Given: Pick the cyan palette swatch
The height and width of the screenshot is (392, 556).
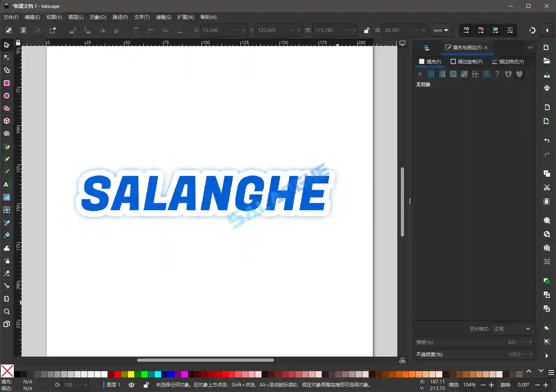Looking at the screenshot, I should pyautogui.click(x=158, y=374).
